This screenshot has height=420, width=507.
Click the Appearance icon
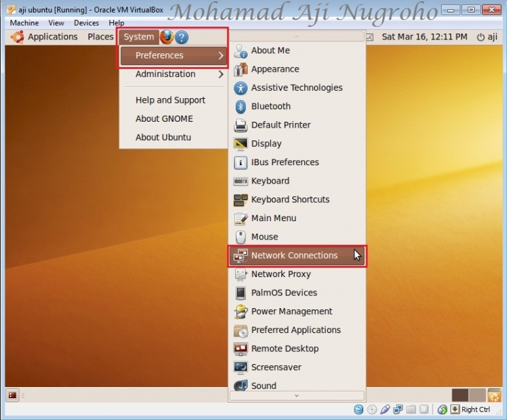[x=240, y=70]
